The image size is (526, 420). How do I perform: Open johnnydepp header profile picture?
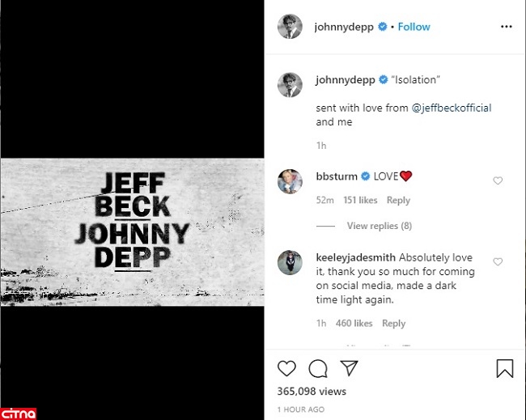click(x=290, y=27)
